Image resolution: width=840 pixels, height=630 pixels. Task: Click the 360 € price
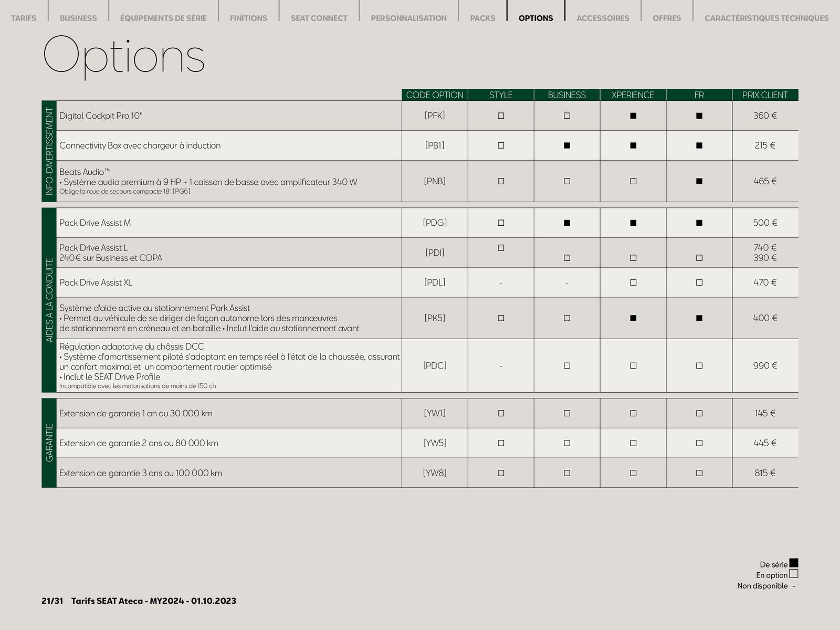tap(765, 115)
